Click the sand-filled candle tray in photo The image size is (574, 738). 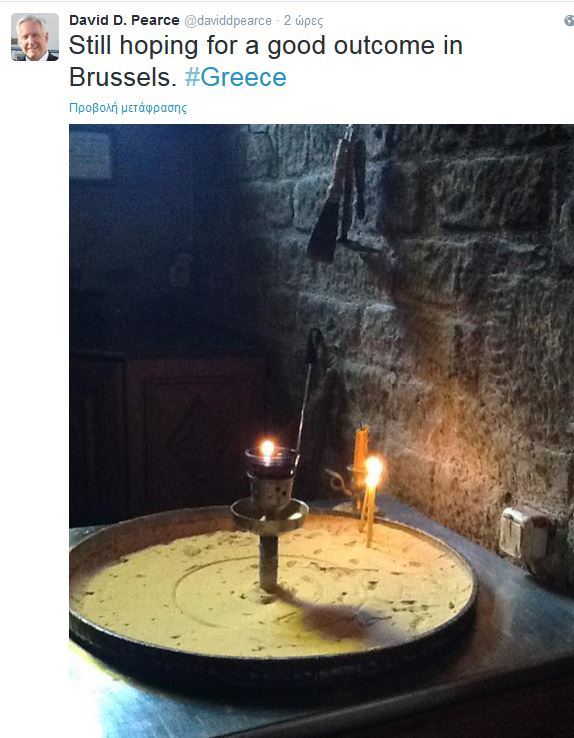click(x=273, y=593)
